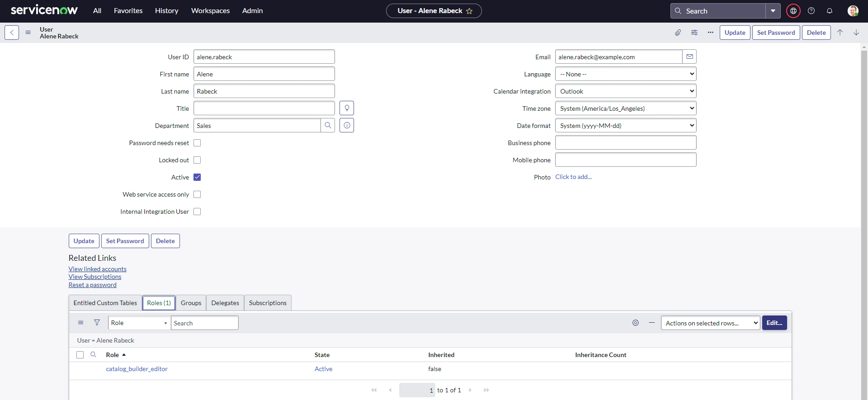
Task: Show Department record info icon
Action: [347, 126]
